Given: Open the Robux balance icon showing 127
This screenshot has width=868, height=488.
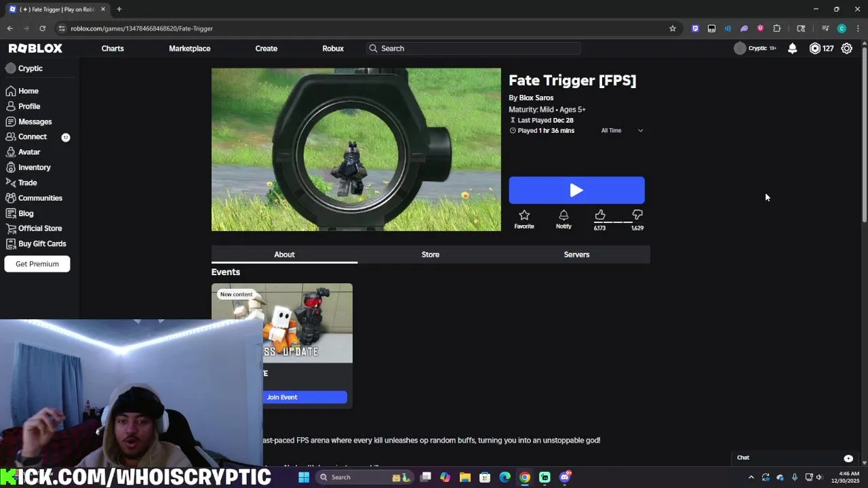Looking at the screenshot, I should [x=815, y=48].
